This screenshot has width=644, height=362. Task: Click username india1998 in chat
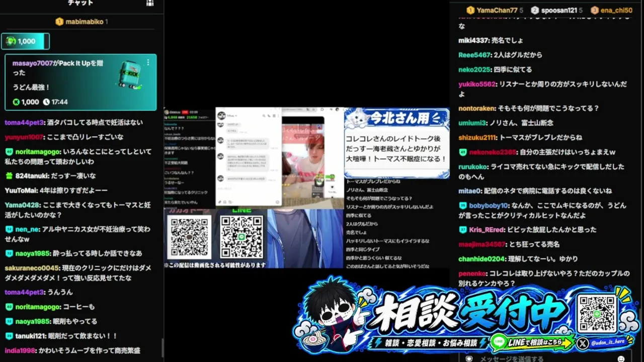tap(21, 350)
